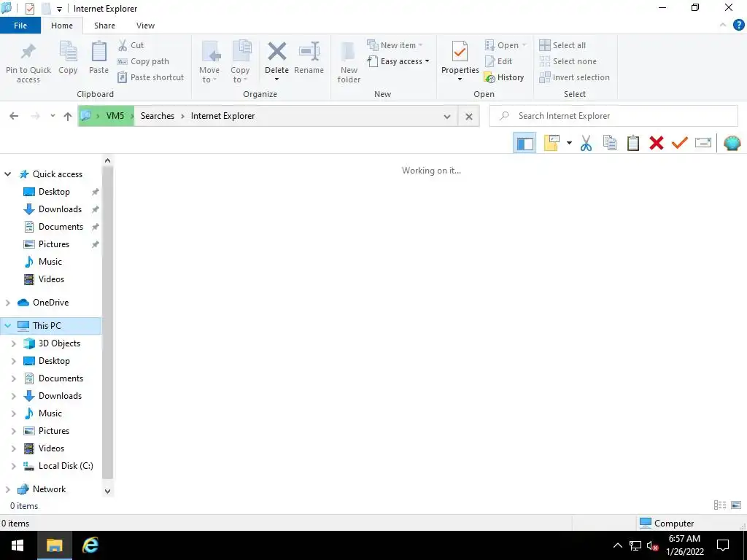Open Explorer Help icon
Image resolution: width=747 pixels, height=560 pixels.
(x=738, y=26)
